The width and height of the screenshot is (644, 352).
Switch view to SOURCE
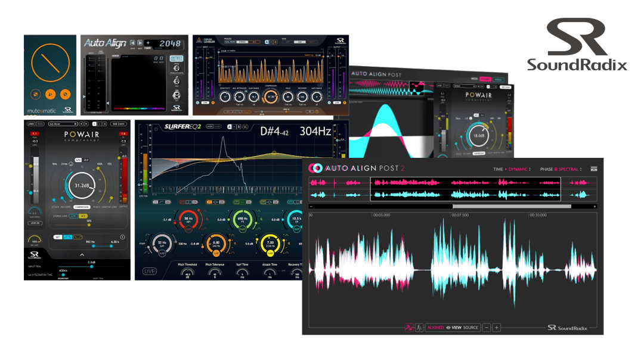click(x=470, y=328)
